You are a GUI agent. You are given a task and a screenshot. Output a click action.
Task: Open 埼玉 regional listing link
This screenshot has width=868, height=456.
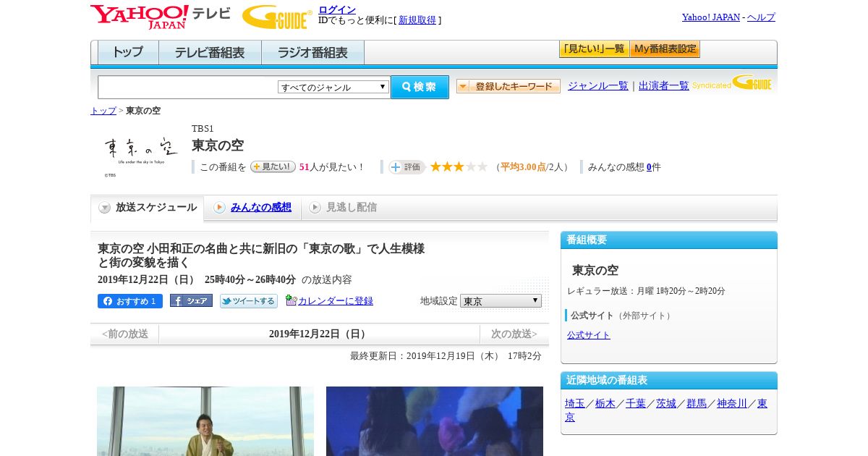coord(575,404)
